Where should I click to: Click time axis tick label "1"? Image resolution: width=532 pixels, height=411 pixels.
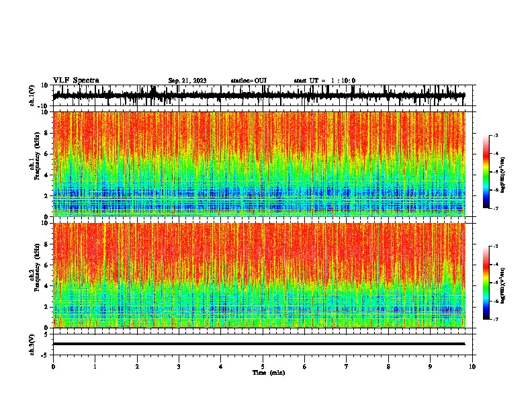[95, 367]
